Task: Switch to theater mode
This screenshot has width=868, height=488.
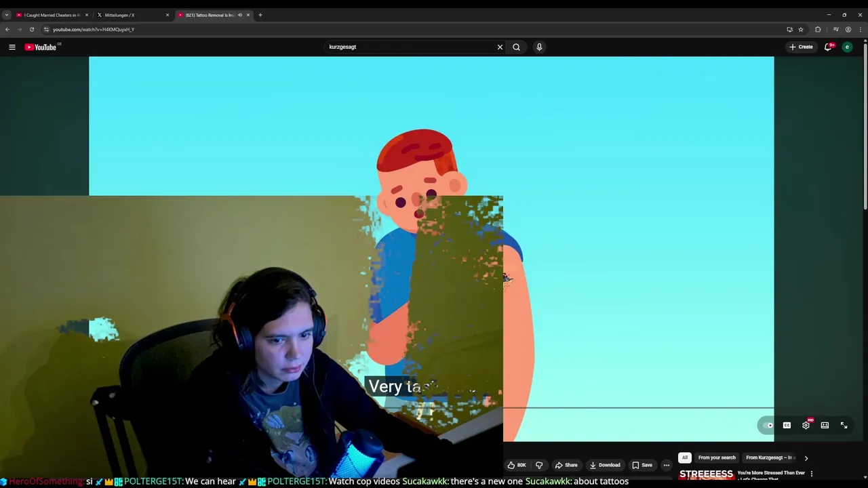Action: [x=825, y=426]
